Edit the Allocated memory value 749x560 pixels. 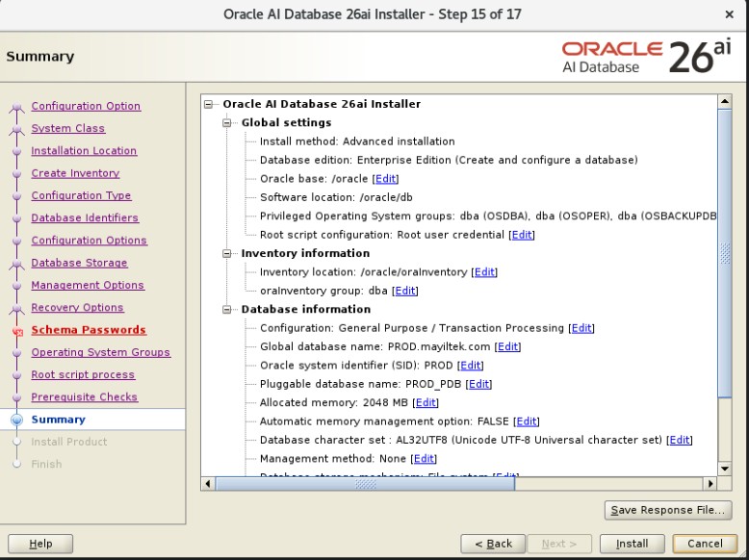pyautogui.click(x=426, y=402)
